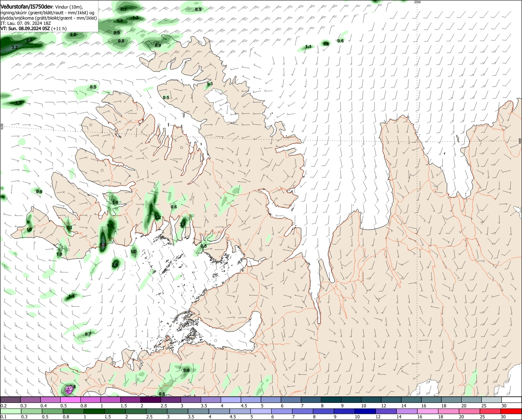Screen dimensions: 522x420
Task: Click the top legend swatch between 1 and 1.5
Action: point(111,400)
